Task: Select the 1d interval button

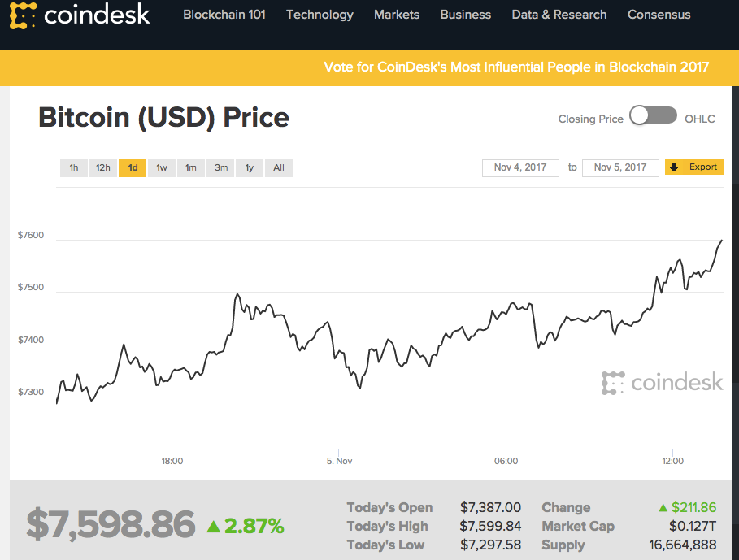Action: [x=132, y=167]
